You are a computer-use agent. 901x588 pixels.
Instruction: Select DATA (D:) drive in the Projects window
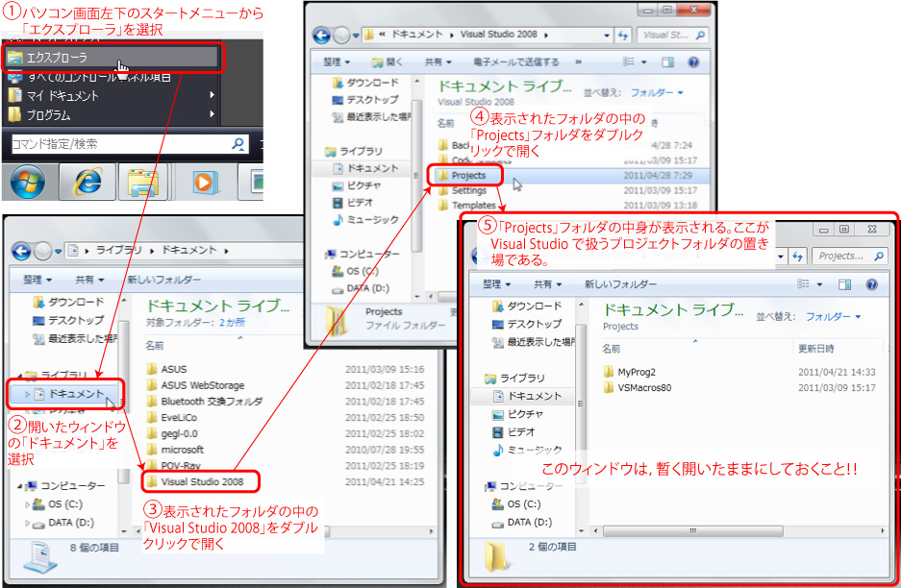pos(522,523)
